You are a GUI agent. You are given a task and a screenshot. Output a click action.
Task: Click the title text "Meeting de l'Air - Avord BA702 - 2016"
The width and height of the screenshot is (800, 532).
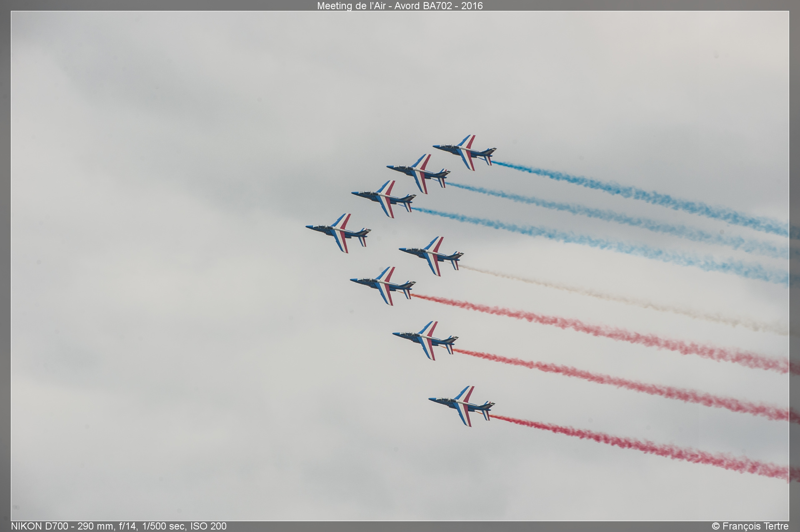coord(400,5)
